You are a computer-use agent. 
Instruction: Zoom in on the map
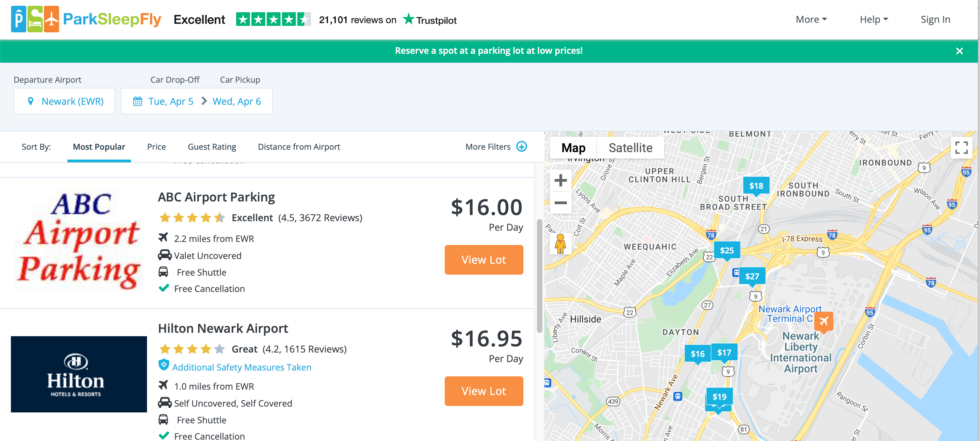[x=560, y=180]
